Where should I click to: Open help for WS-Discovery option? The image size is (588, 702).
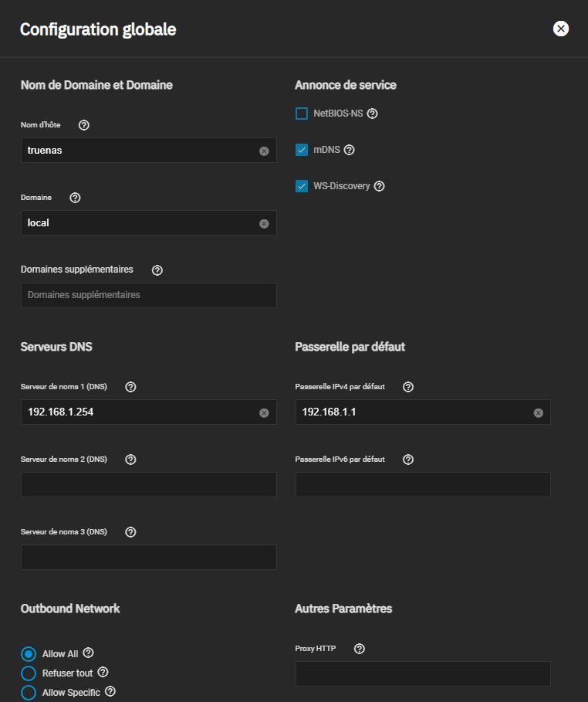[379, 186]
